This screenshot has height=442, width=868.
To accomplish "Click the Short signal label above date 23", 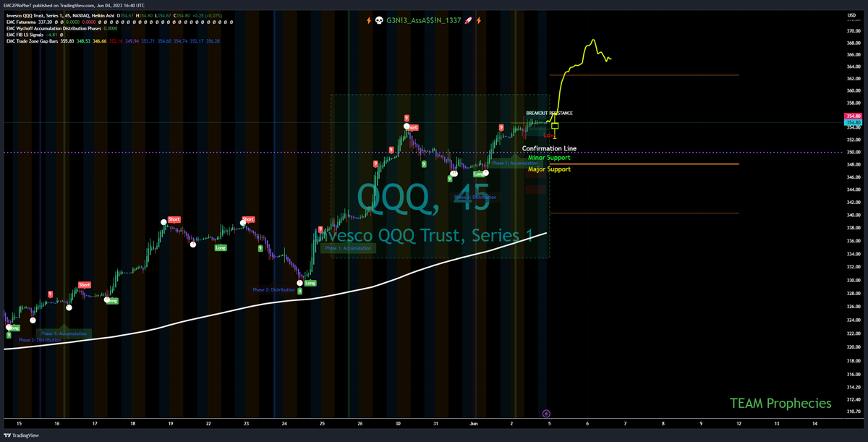I will coord(248,219).
